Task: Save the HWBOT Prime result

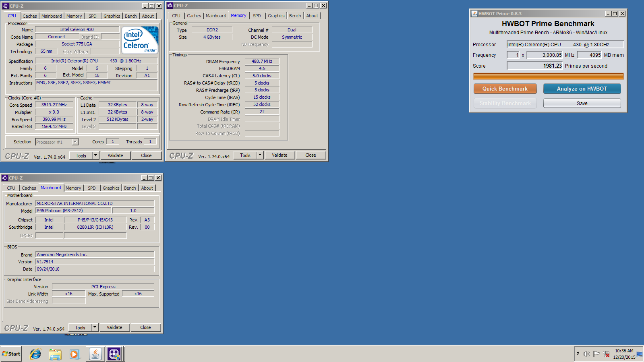Action: click(582, 103)
